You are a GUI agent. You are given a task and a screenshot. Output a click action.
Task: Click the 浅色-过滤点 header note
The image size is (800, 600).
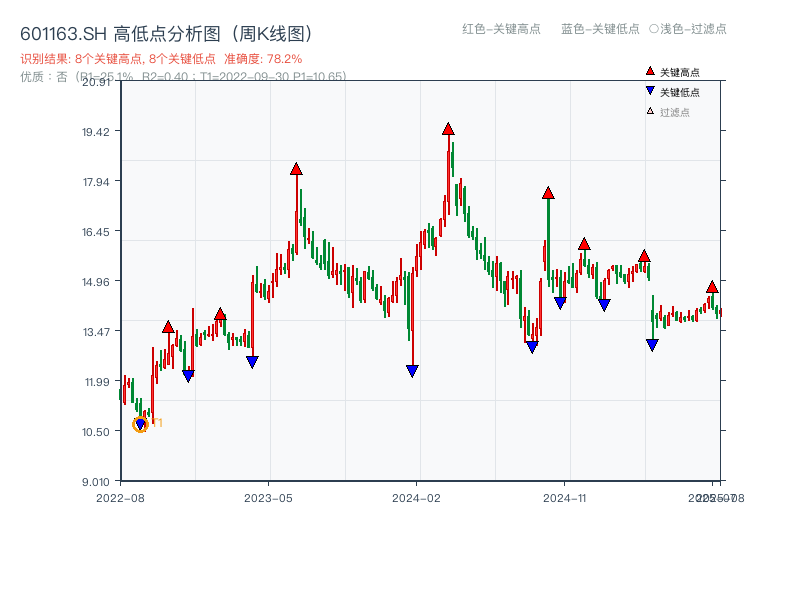click(688, 29)
